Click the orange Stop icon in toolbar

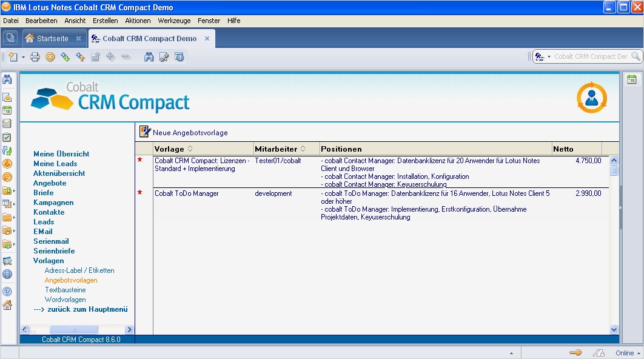(50, 57)
